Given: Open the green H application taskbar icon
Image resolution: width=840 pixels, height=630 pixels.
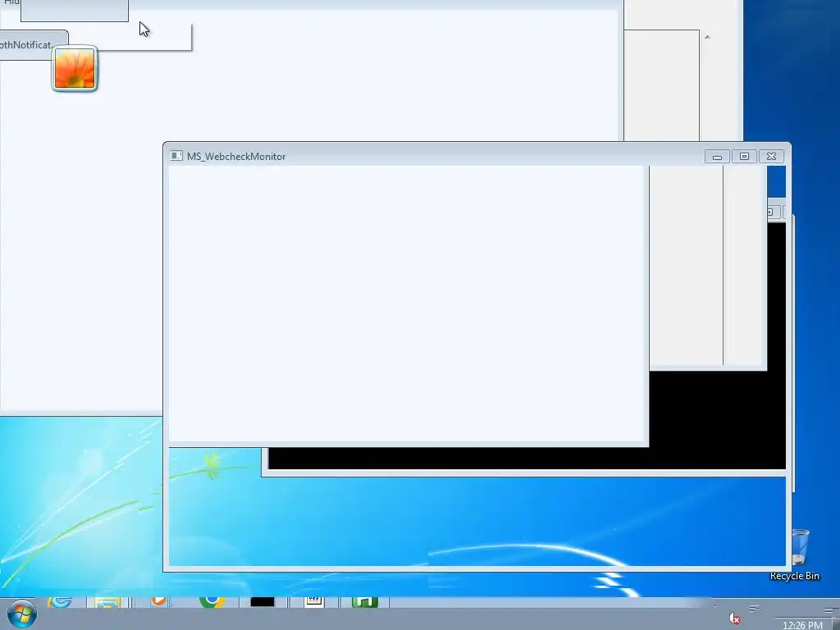Looking at the screenshot, I should click(365, 602).
